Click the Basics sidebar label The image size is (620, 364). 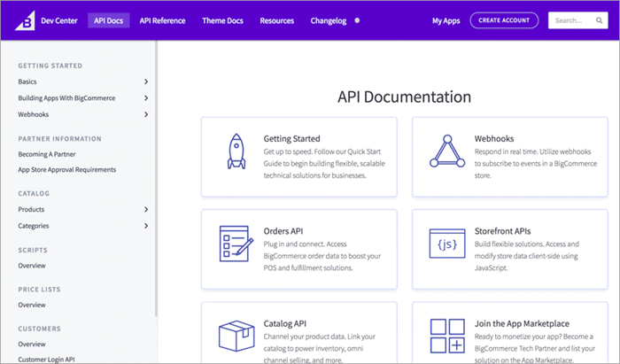27,81
